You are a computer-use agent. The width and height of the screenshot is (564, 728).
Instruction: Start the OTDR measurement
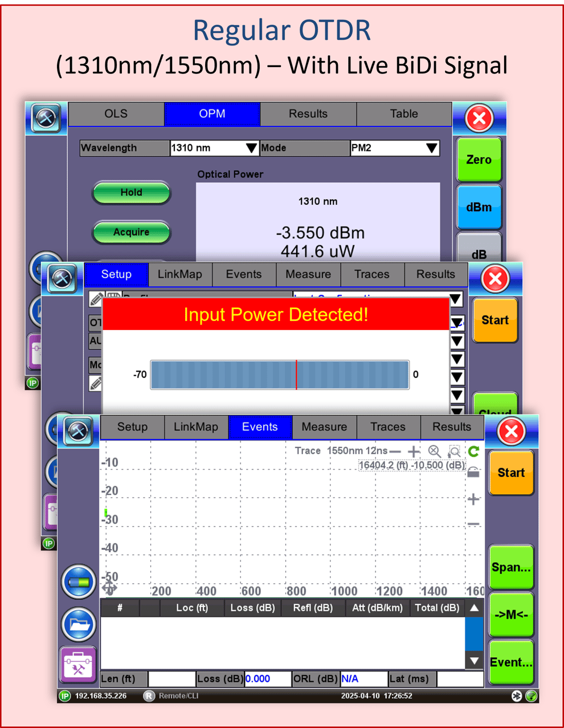tap(510, 472)
